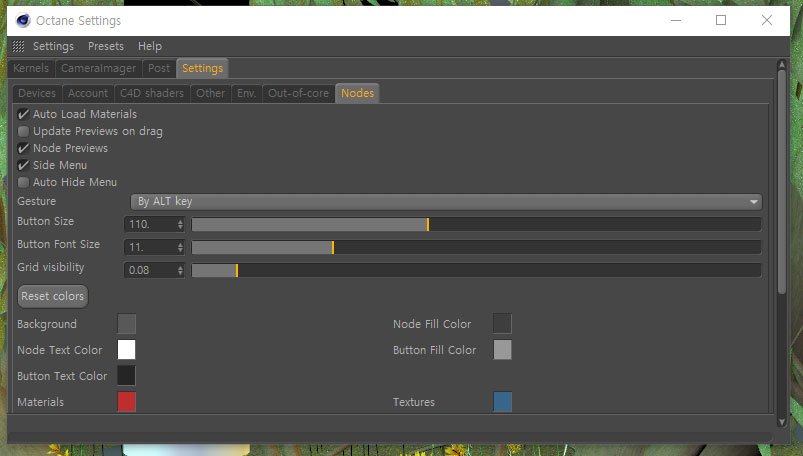Enable Update Previews on drag
The width and height of the screenshot is (803, 456).
[23, 131]
